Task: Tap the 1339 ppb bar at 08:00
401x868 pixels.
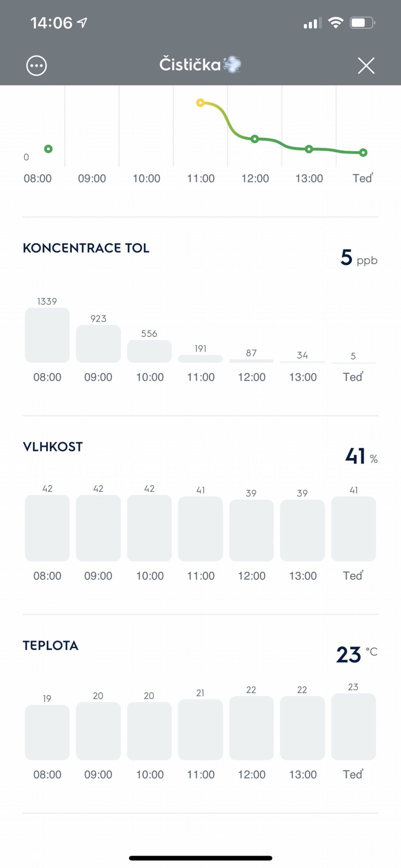Action: (x=47, y=335)
